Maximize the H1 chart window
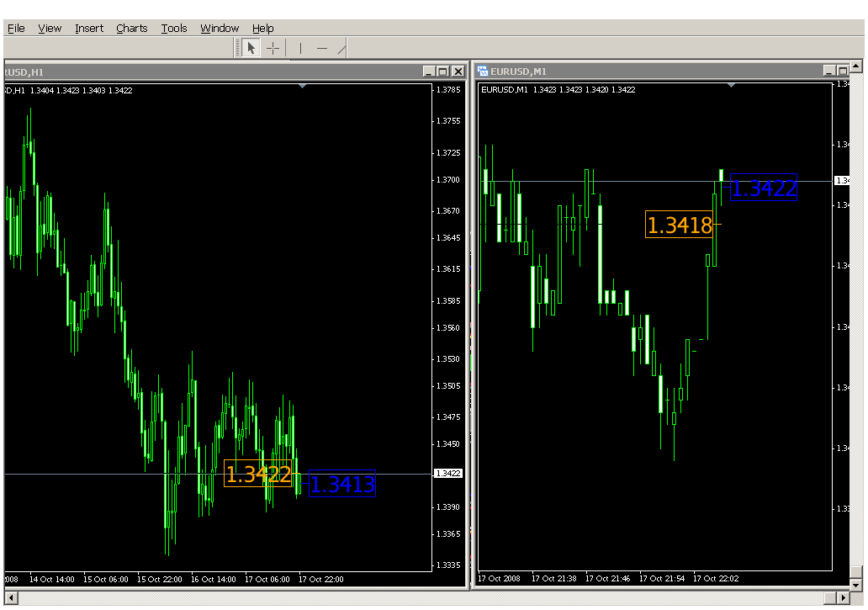 [443, 72]
